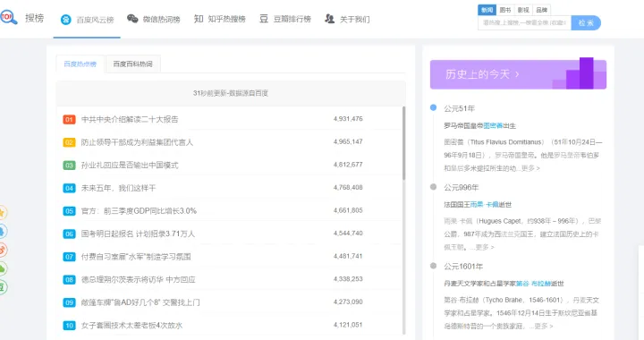Image resolution: width=644 pixels, height=340 pixels.
Task: Click the blue 07 rank badge
Action: (x=69, y=257)
